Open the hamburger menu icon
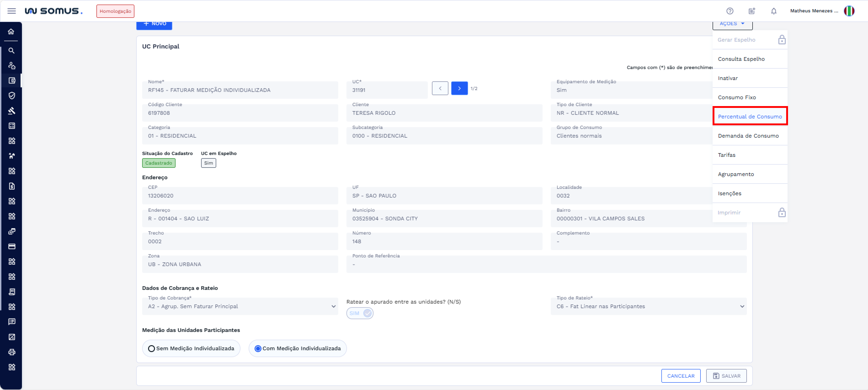The width and height of the screenshot is (868, 390). (11, 11)
